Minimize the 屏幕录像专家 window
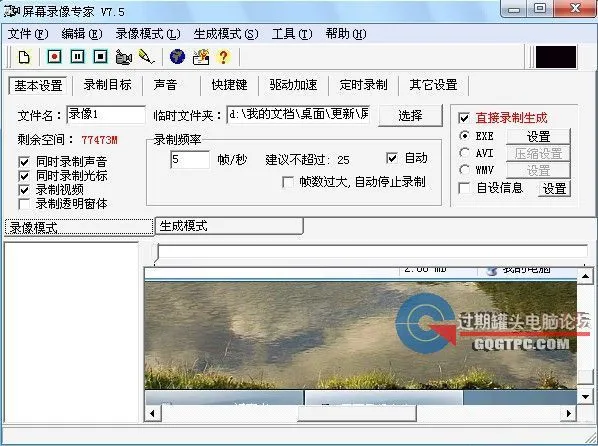 click(x=513, y=9)
